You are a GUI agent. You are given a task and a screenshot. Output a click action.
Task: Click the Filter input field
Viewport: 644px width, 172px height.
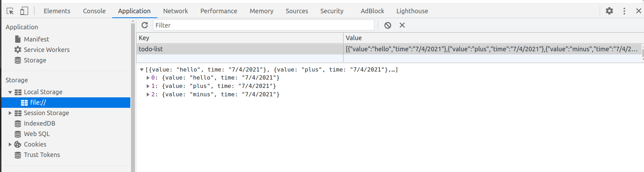(x=263, y=25)
